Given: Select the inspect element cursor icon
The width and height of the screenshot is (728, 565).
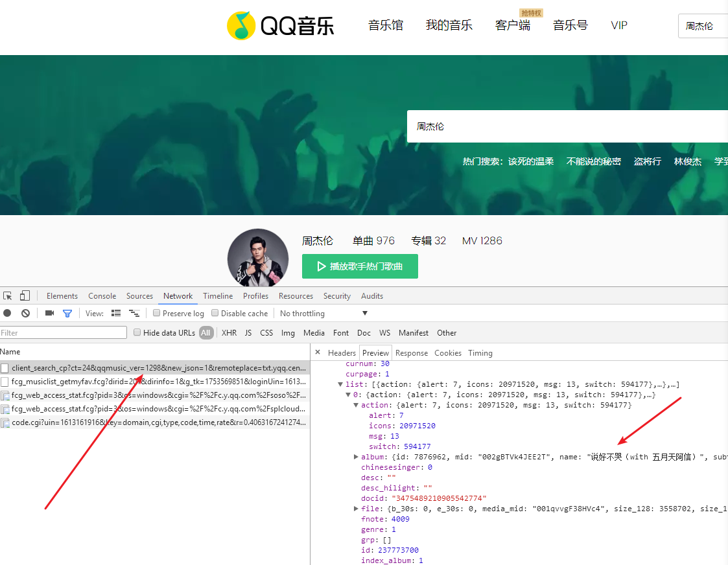Looking at the screenshot, I should click(x=7, y=296).
